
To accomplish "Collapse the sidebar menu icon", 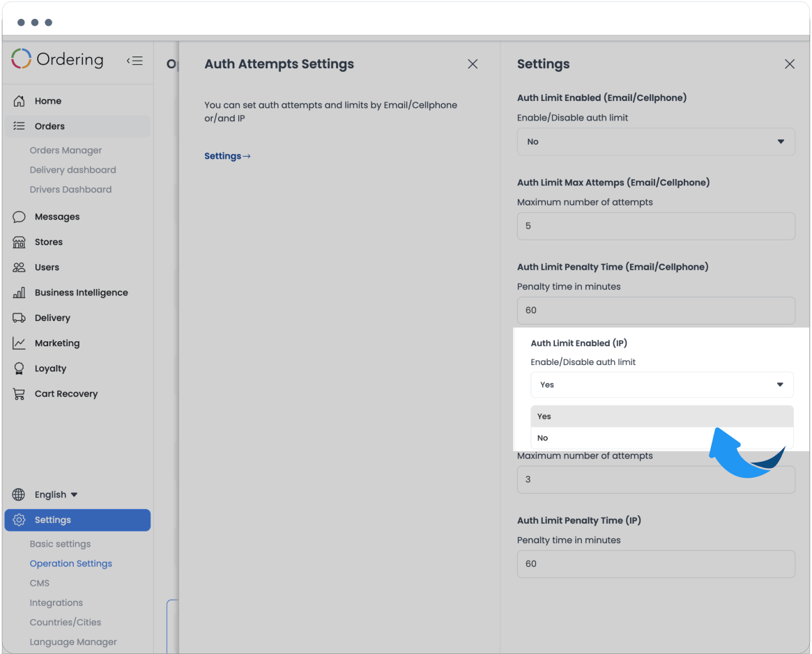I will click(x=135, y=61).
